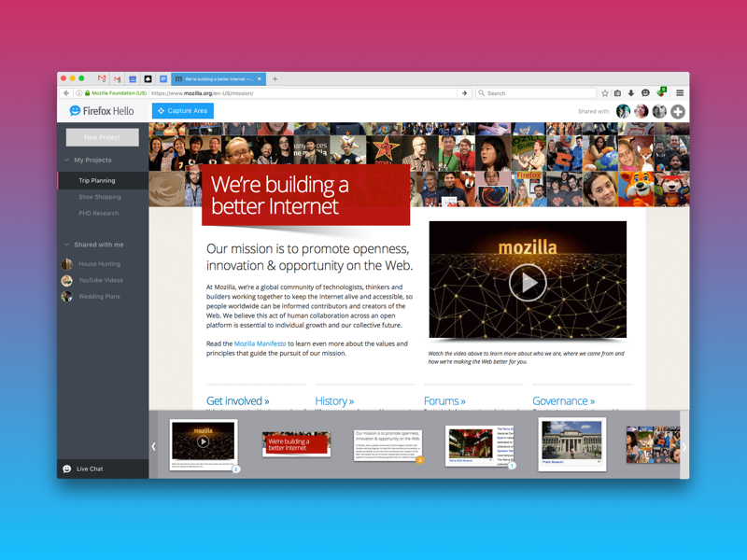Click the Wedding Plans avatar icon
747x560 pixels.
click(x=66, y=296)
